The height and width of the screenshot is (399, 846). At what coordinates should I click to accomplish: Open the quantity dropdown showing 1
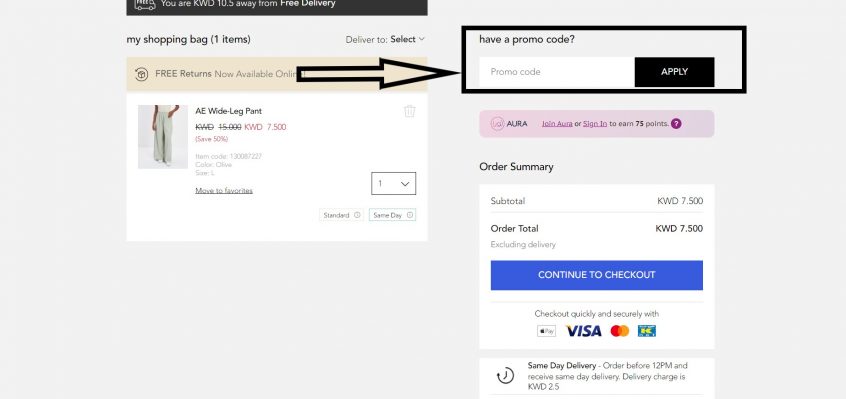pos(393,183)
